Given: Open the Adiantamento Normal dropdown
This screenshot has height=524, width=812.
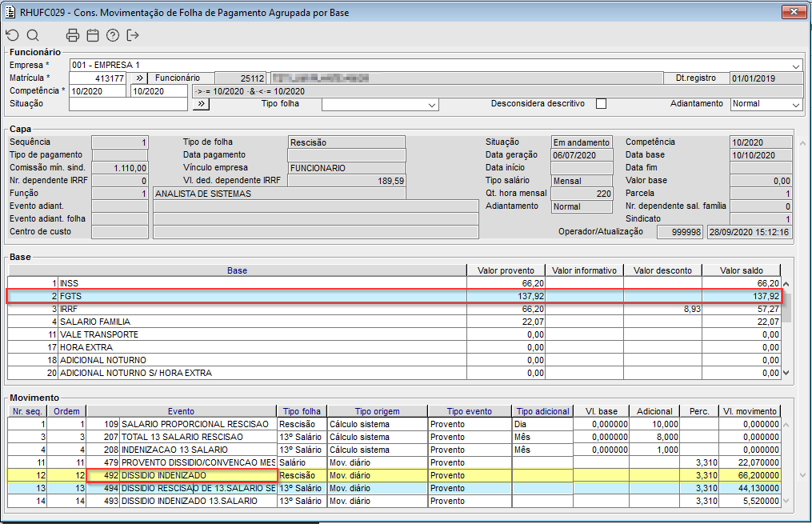Looking at the screenshot, I should tap(795, 105).
